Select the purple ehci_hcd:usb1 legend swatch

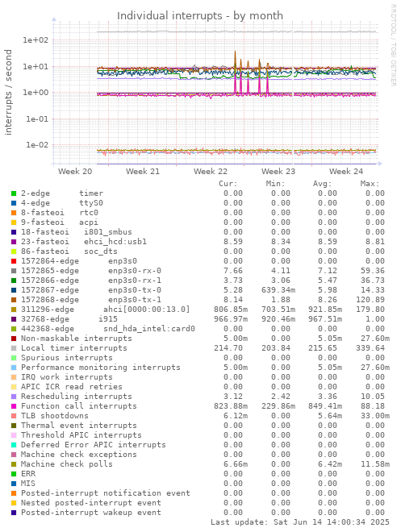coord(14,242)
